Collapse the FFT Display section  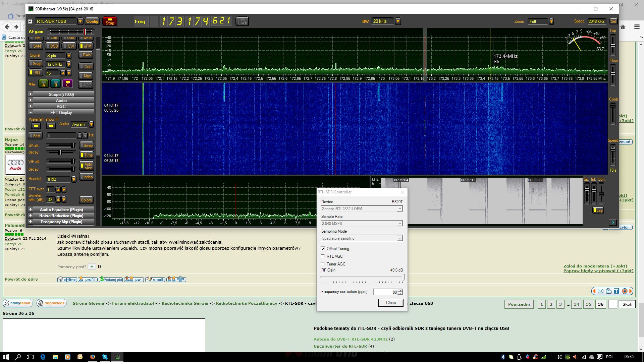(61, 113)
